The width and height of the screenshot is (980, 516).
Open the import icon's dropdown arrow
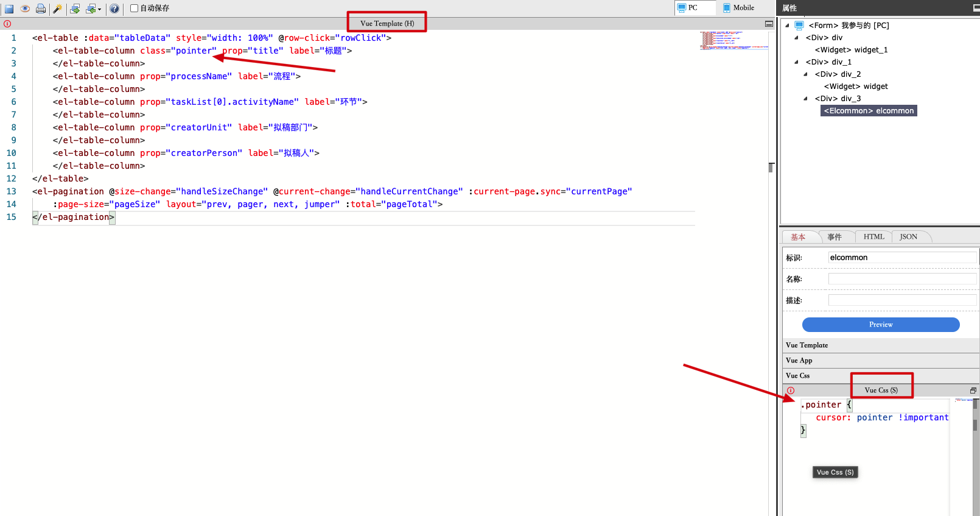(99, 9)
